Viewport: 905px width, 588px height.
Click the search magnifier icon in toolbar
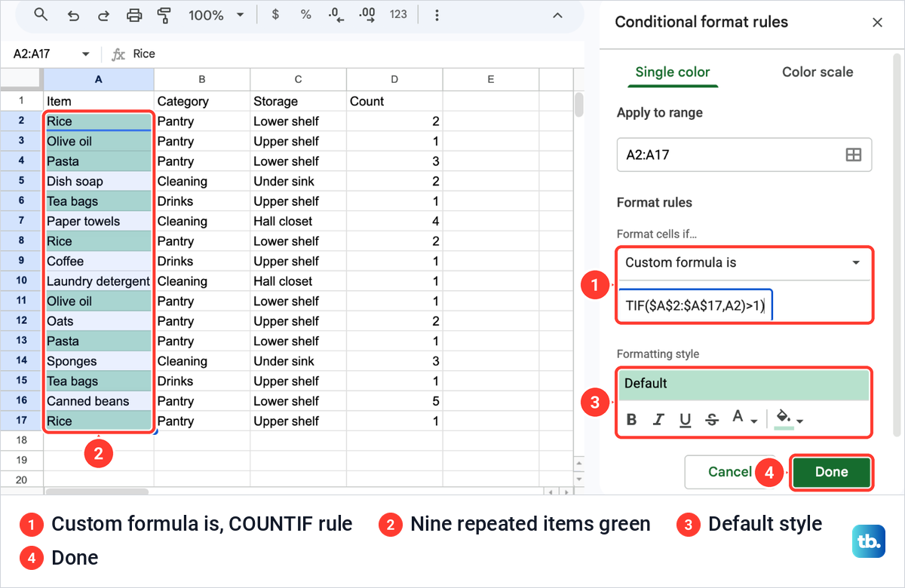pos(41,14)
